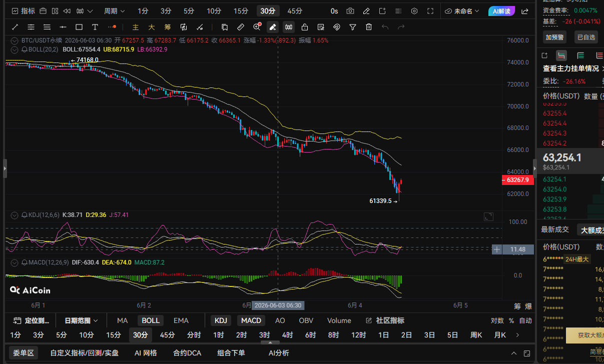Enter fullscreen chart mode icon
Screen dimensions: 604x364
(430, 11)
